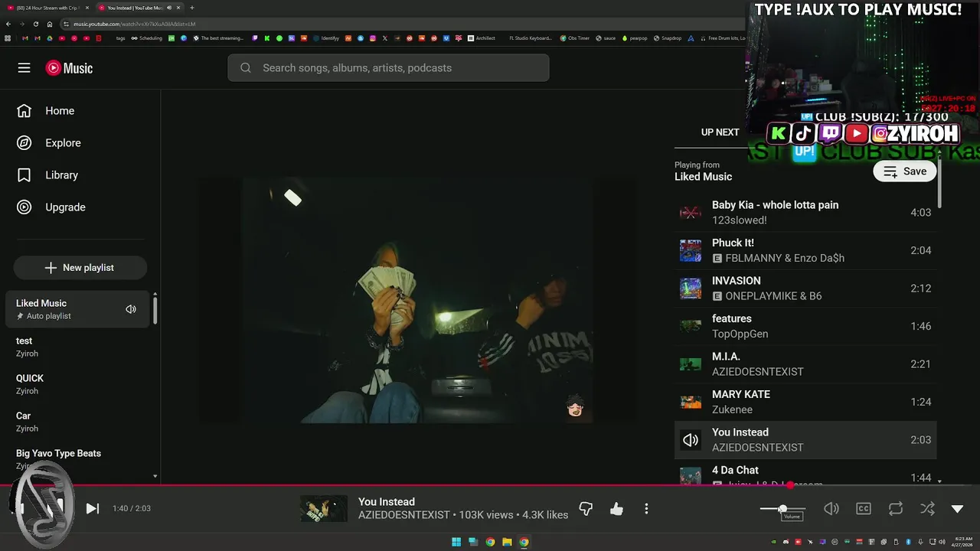Play features by TopOppGen

(x=805, y=326)
